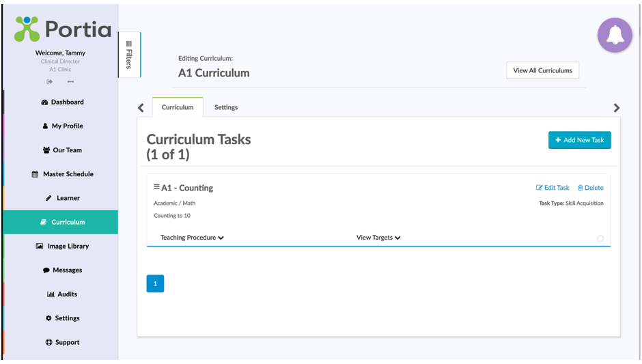The image size is (642, 364).
Task: Click the Edit Task link
Action: pyautogui.click(x=553, y=188)
